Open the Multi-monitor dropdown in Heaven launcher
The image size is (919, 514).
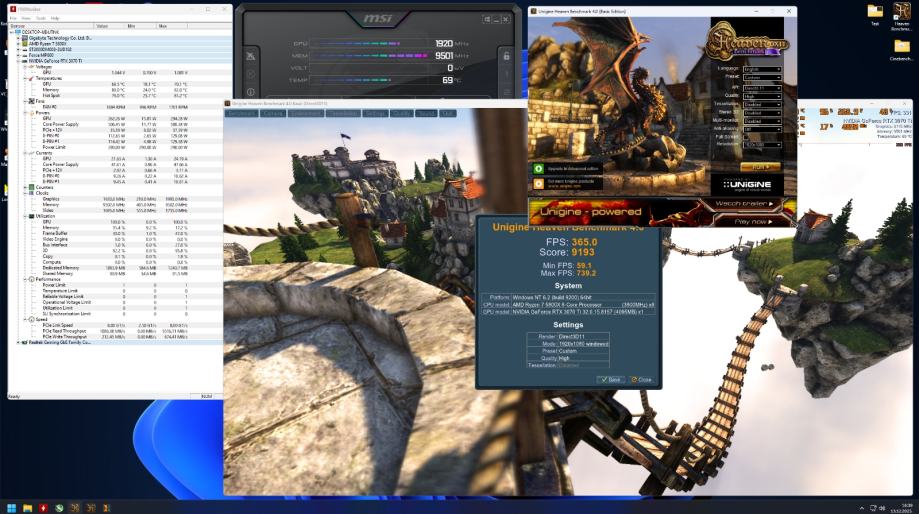point(762,121)
